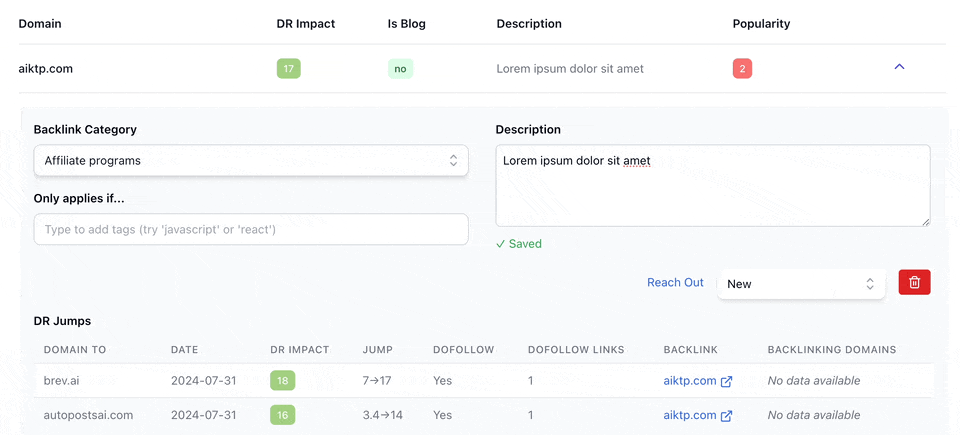Click the tags input field
Image resolution: width=960 pixels, height=435 pixels.
click(x=250, y=229)
